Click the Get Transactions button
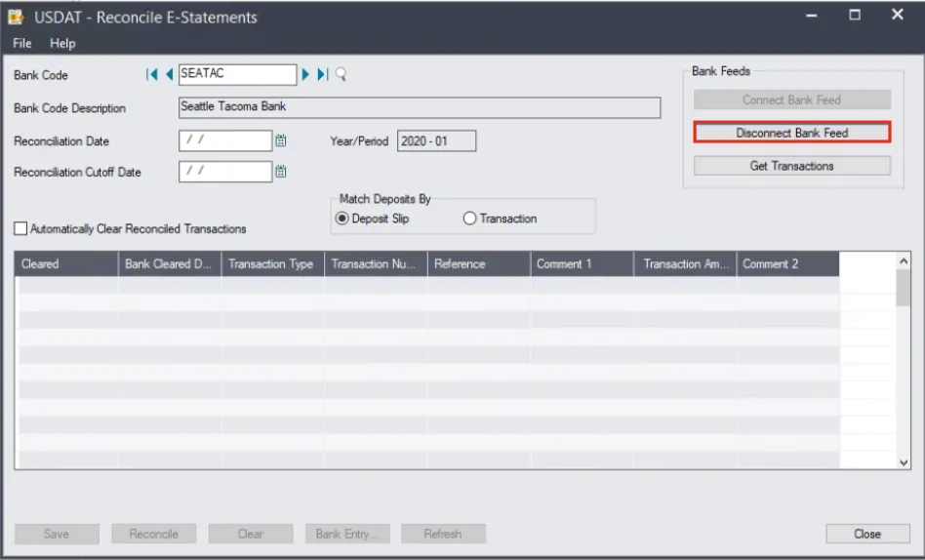This screenshot has height=560, width=925. pyautogui.click(x=791, y=166)
